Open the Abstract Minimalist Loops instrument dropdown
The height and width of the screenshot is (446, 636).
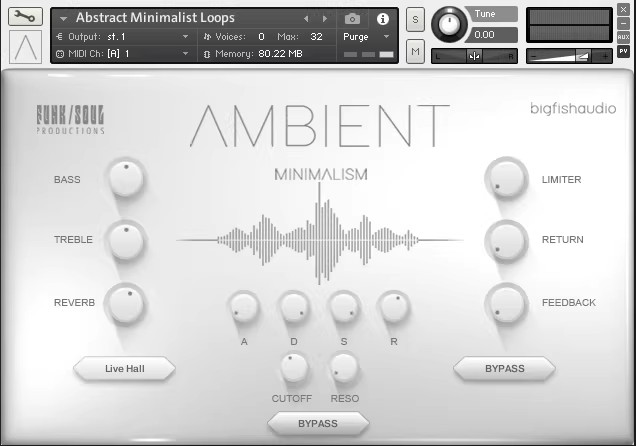tap(64, 18)
